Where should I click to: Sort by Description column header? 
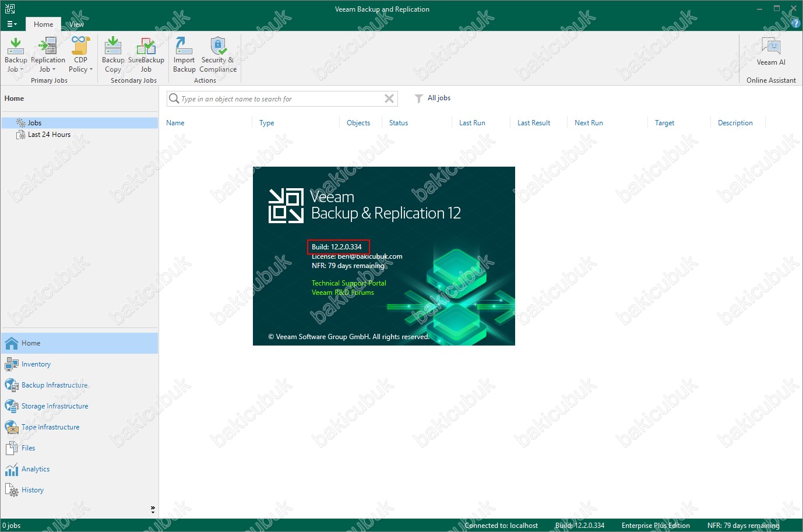pyautogui.click(x=735, y=123)
